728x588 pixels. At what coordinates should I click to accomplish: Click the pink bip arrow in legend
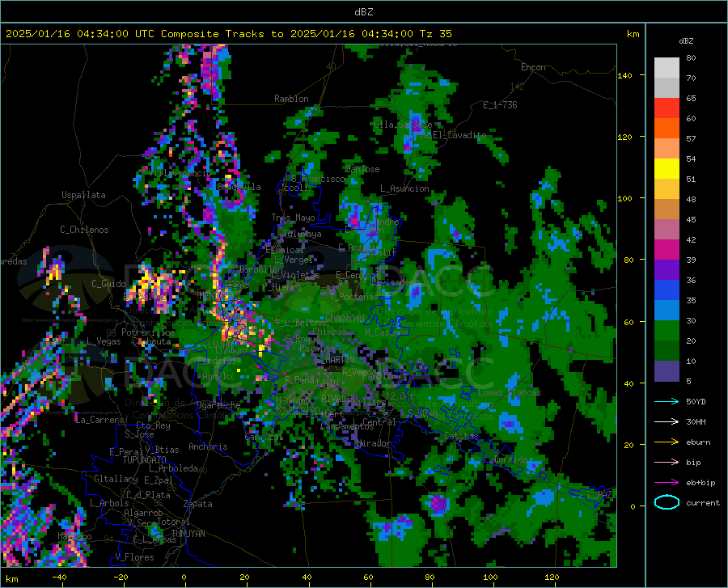tap(667, 463)
